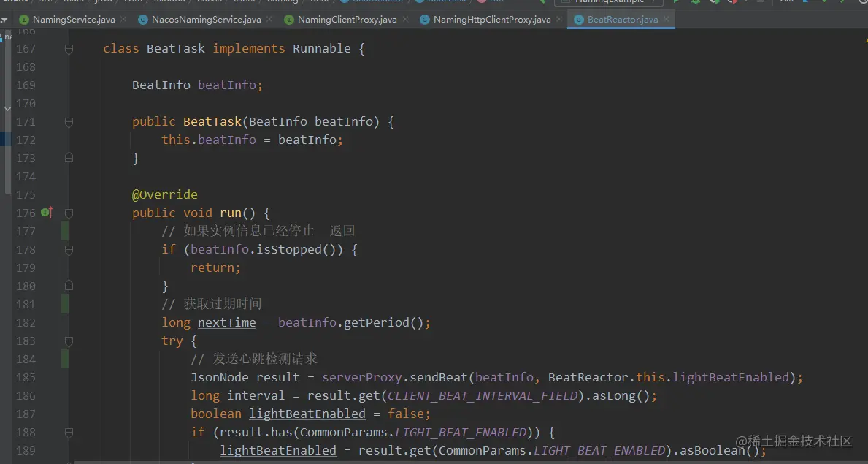
Task: Click the "BeatTask" constructor name on line 171
Action: (x=212, y=122)
